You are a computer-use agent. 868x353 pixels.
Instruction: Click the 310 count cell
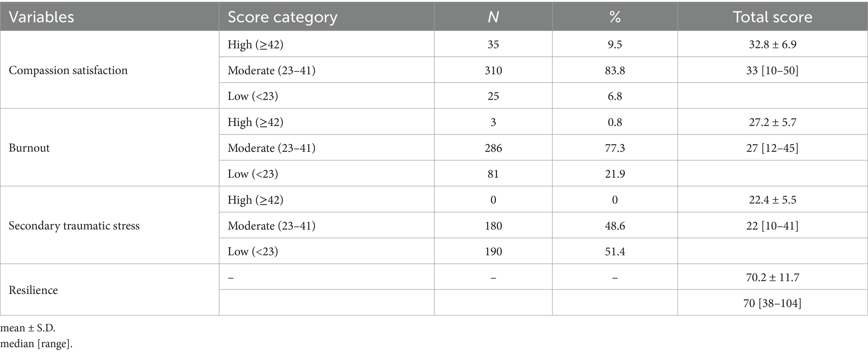(x=493, y=70)
